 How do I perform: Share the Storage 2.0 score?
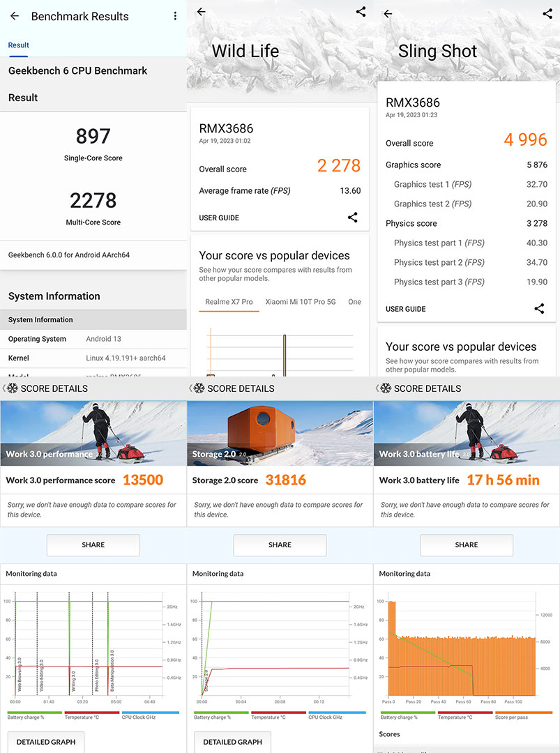point(280,545)
